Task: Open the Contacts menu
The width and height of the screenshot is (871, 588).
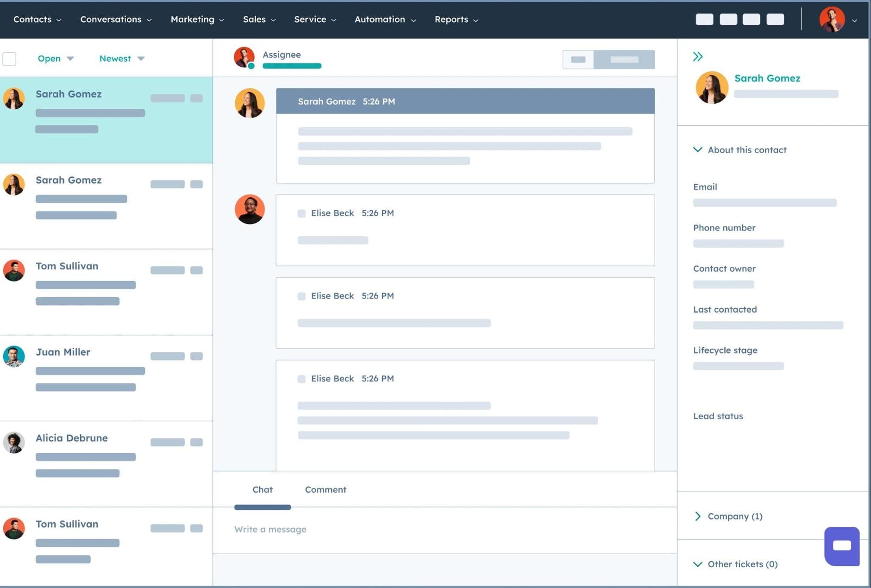Action: [x=37, y=19]
